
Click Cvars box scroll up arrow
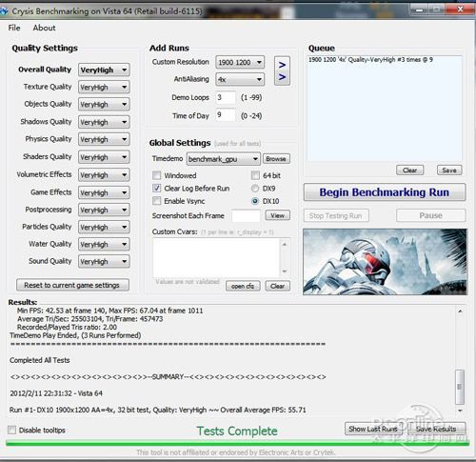point(285,244)
